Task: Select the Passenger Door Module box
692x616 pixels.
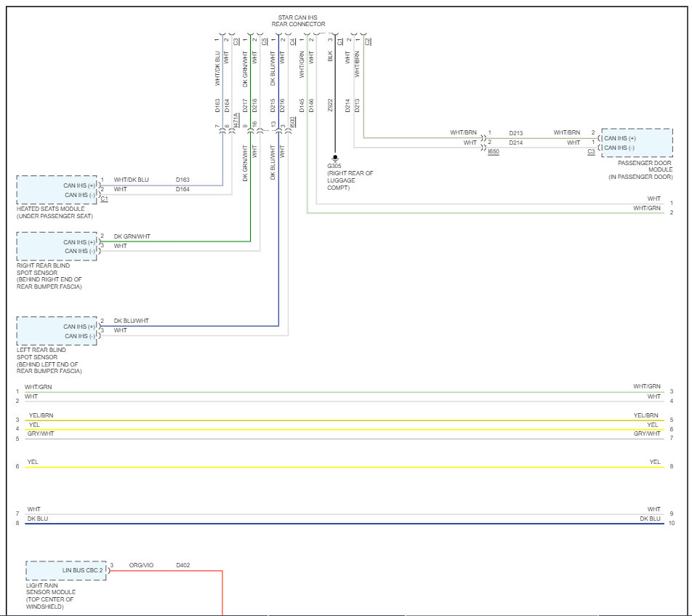Action: (637, 143)
